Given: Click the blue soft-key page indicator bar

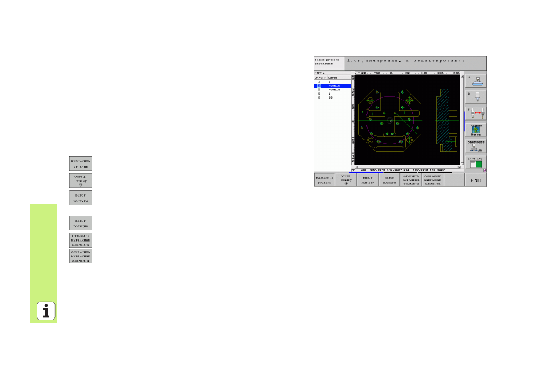Looking at the screenshot, I should click(366, 173).
